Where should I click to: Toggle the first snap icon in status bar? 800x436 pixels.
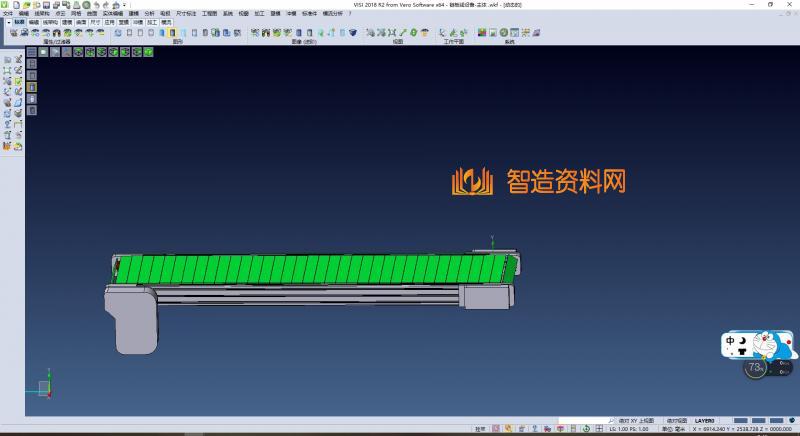pyautogui.click(x=496, y=429)
